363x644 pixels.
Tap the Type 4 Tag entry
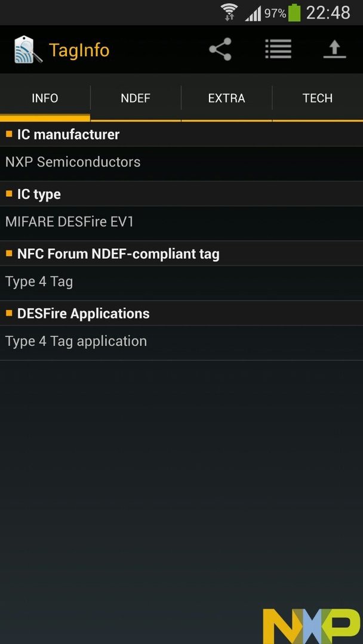pos(181,283)
